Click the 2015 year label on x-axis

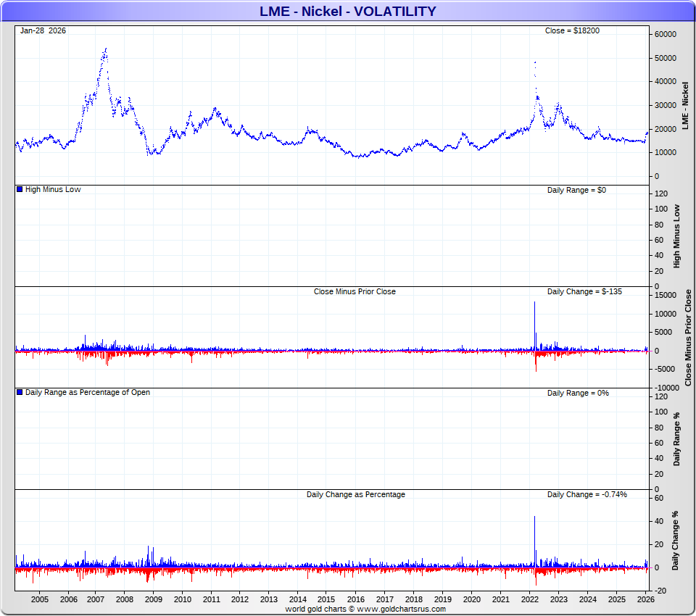pos(326,599)
